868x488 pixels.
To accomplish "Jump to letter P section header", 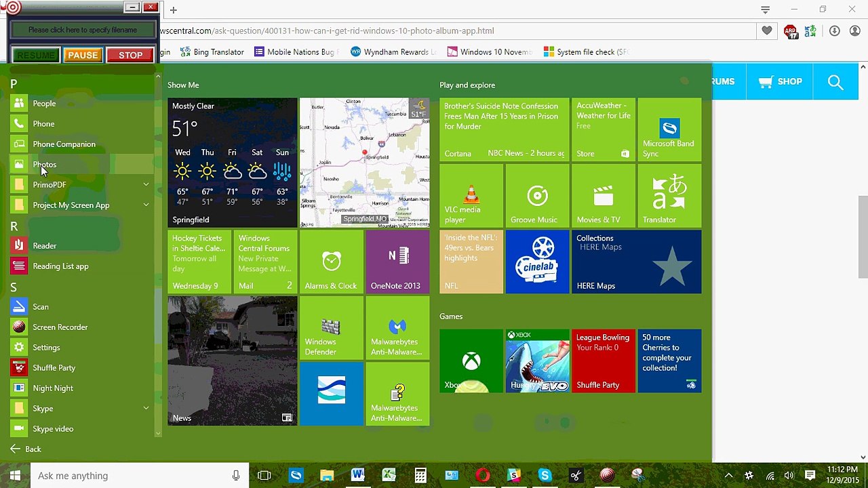I will [x=14, y=84].
